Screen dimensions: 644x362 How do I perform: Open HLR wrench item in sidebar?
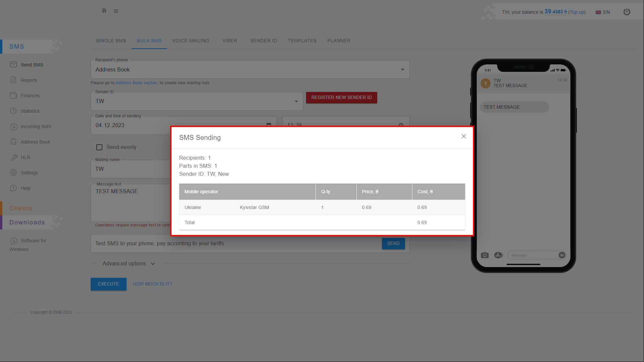pyautogui.click(x=14, y=157)
